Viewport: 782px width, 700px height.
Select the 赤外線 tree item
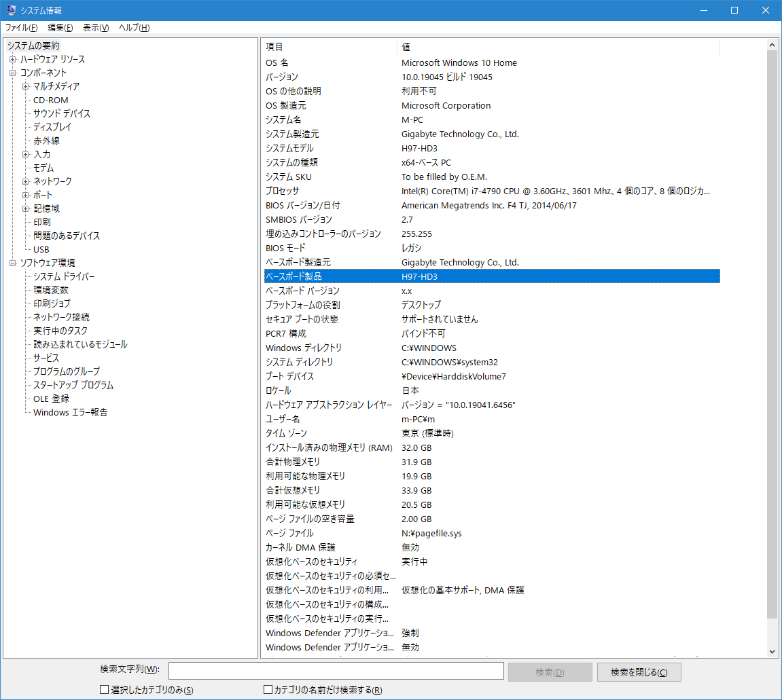[46, 141]
